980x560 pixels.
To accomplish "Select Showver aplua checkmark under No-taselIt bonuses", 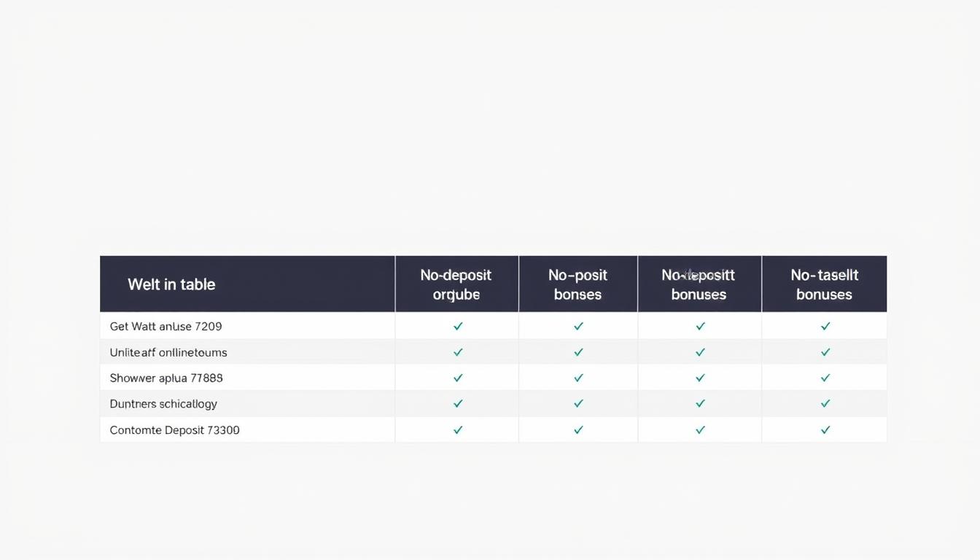I will 825,378.
